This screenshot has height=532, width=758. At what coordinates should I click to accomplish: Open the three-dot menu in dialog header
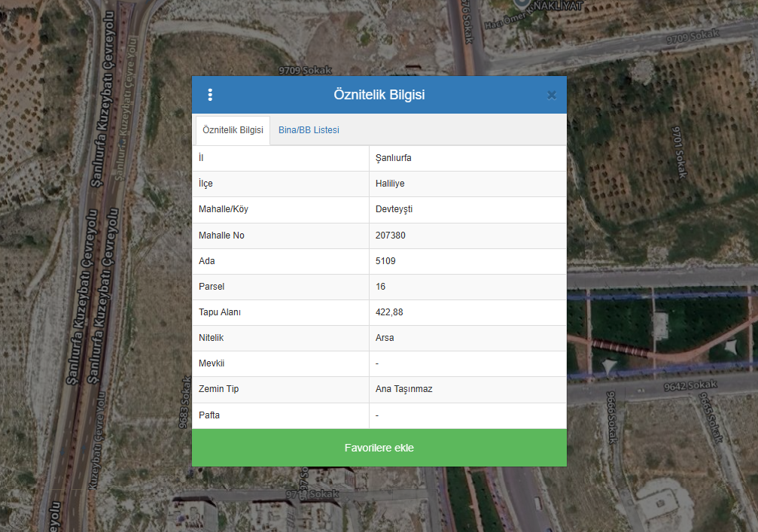pyautogui.click(x=210, y=95)
